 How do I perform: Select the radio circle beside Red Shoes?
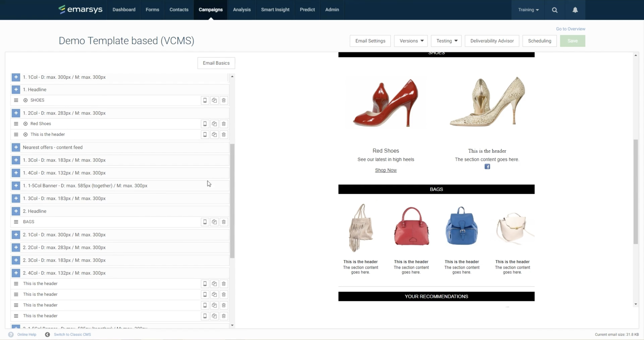(26, 124)
